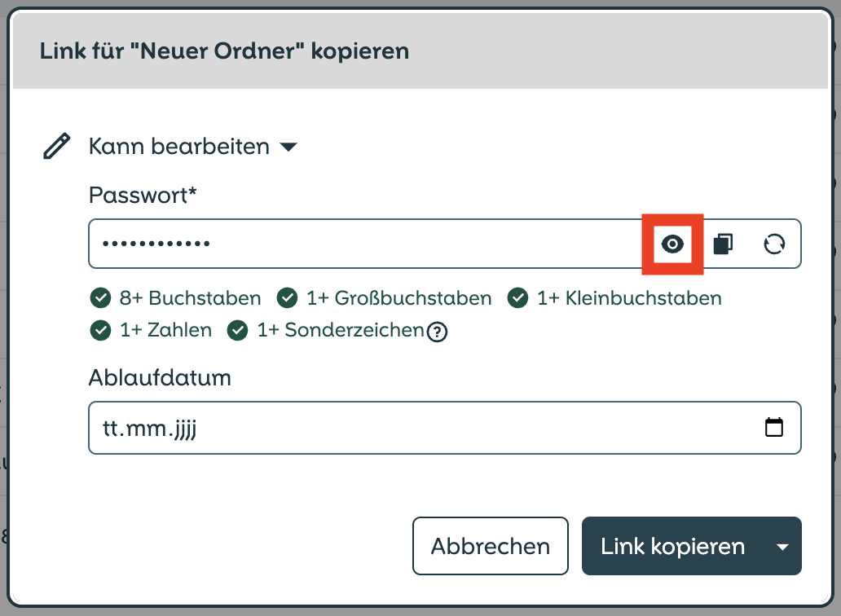Click the 1+ Kleinbuchstaben check mark icon

click(517, 297)
